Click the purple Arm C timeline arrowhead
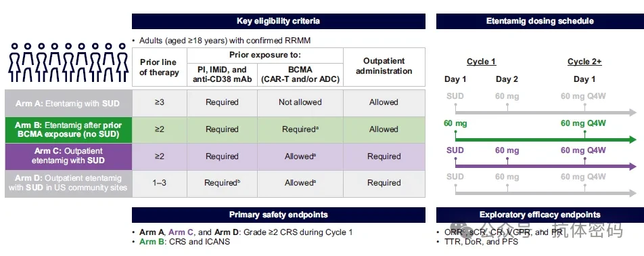Image resolution: width=644 pixels, height=256 pixels. point(633,167)
